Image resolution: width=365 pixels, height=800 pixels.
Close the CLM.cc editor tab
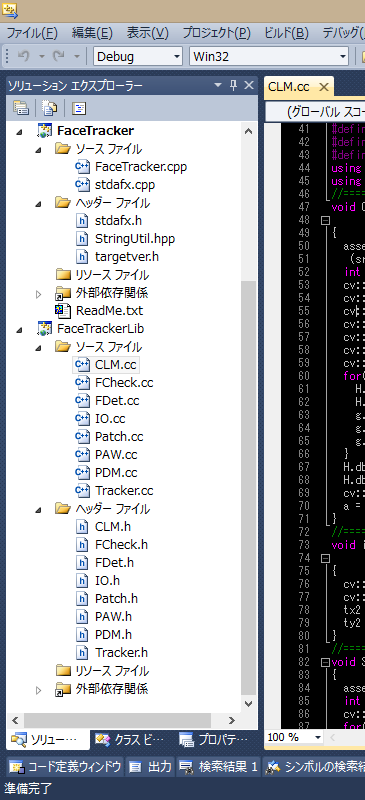click(x=323, y=87)
